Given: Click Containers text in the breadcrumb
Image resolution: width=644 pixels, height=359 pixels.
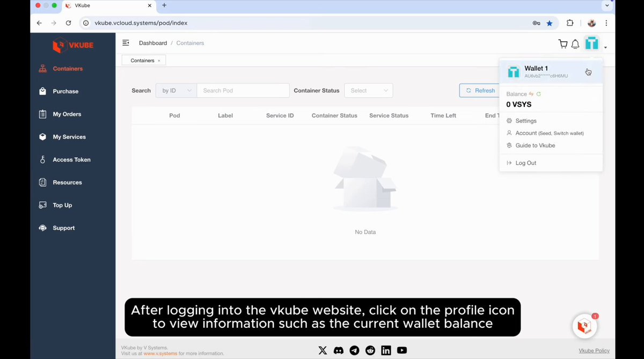Looking at the screenshot, I should [x=190, y=43].
